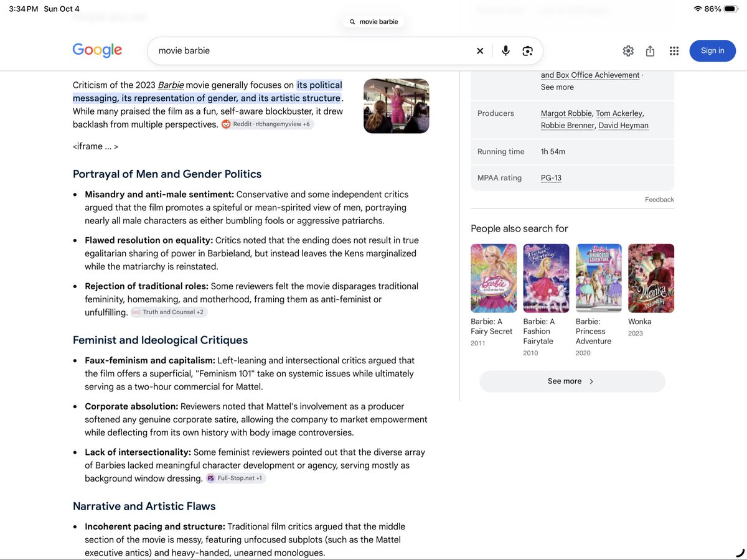
Task: Open the Wonka movie poster
Action: coord(651,278)
